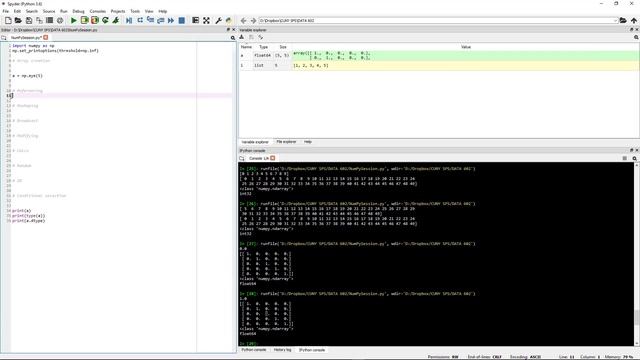Click the New file icon in toolbar

click(x=8, y=20)
